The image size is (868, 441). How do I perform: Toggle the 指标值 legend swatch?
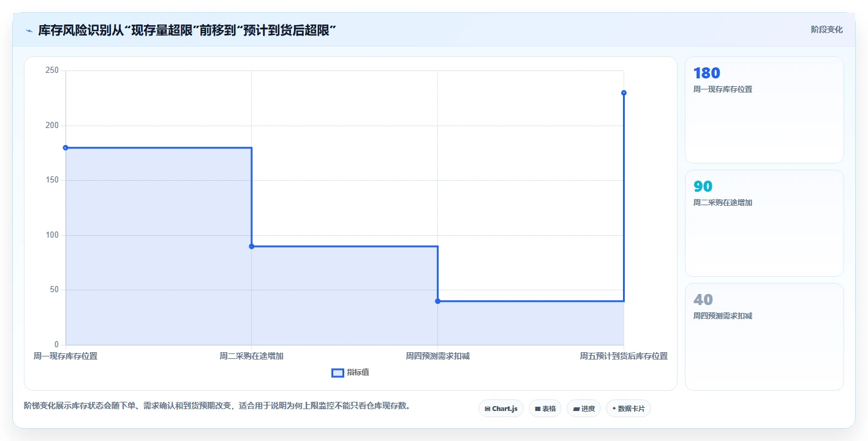[x=338, y=373]
